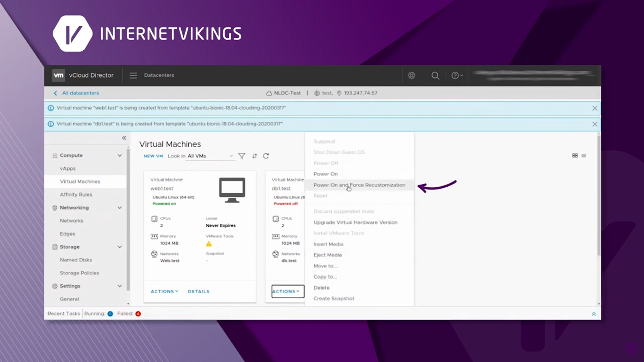Click the VMware vm logo icon
644x362 pixels.
[x=59, y=75]
